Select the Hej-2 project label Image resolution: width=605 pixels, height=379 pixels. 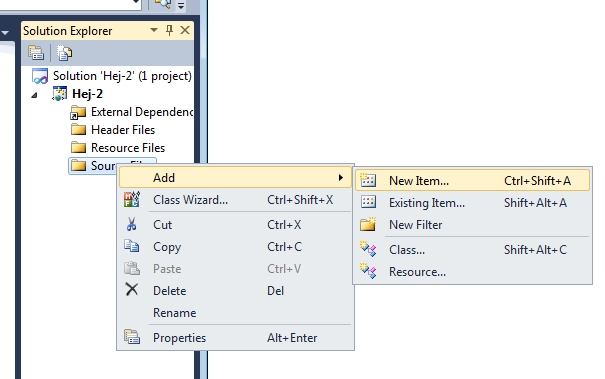87,94
